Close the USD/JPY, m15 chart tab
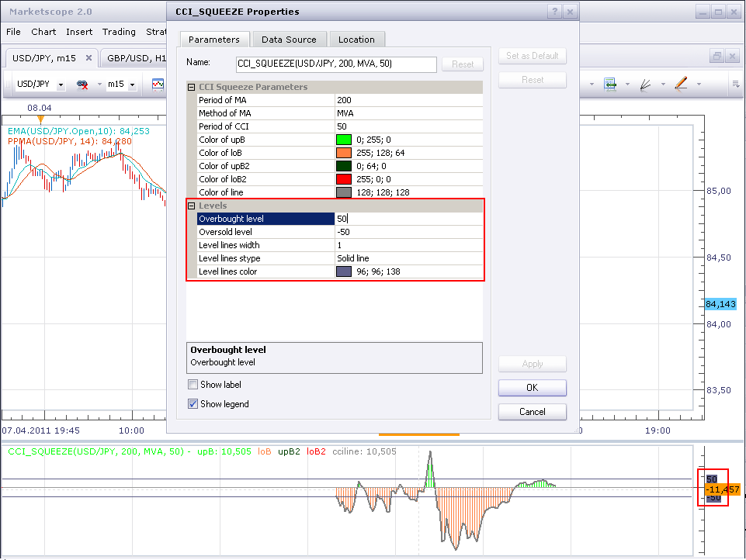This screenshot has width=746, height=560. [x=88, y=58]
